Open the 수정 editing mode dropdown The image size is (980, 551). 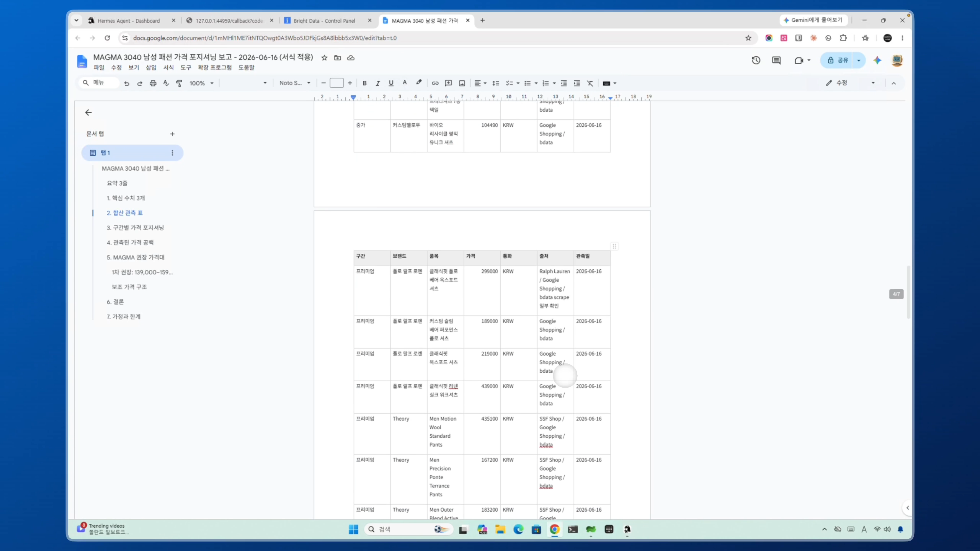(850, 83)
